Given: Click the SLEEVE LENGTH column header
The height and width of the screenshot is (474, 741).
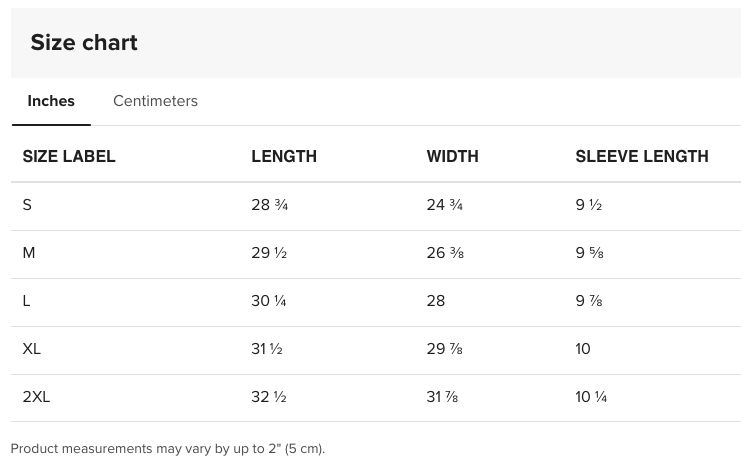Looking at the screenshot, I should click(x=641, y=156).
